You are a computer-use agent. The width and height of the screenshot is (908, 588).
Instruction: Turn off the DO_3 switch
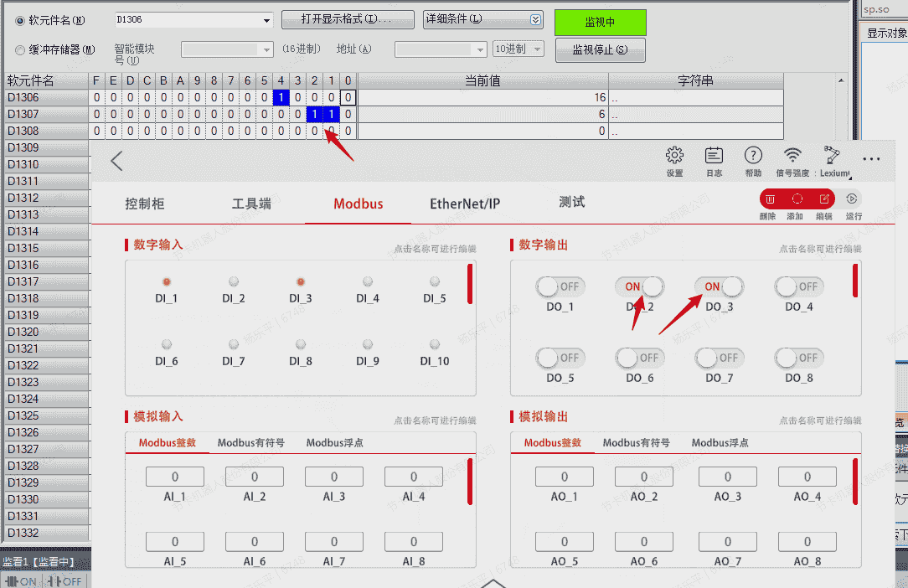click(719, 286)
